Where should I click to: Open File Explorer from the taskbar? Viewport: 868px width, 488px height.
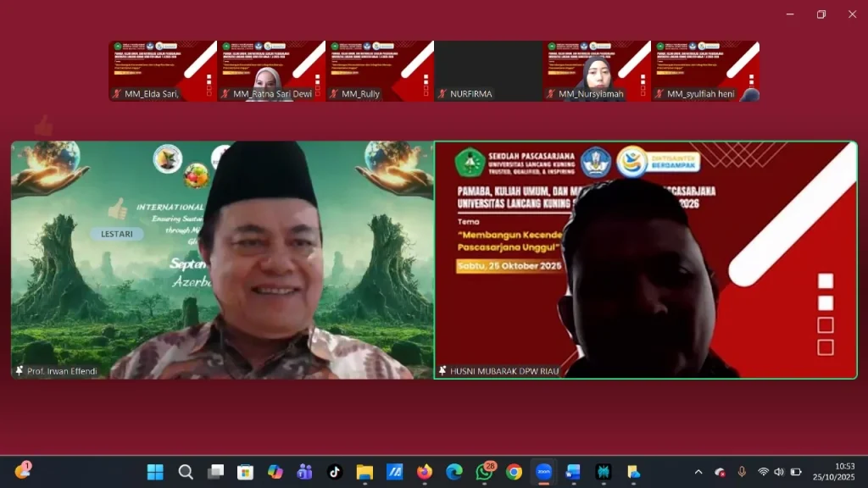364,472
